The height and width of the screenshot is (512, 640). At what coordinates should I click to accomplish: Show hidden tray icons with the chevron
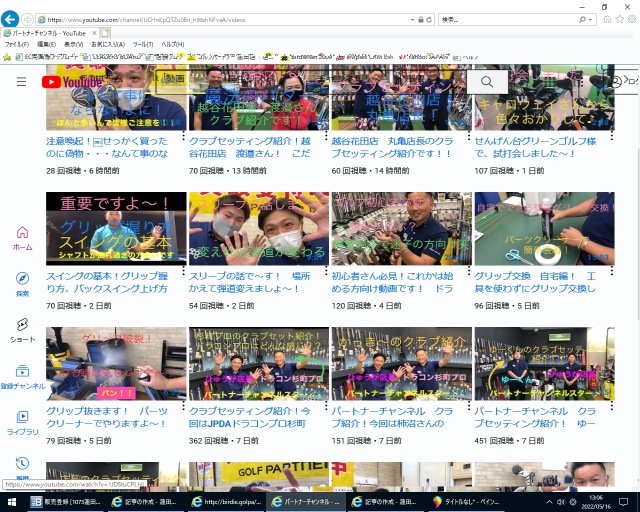(549, 502)
